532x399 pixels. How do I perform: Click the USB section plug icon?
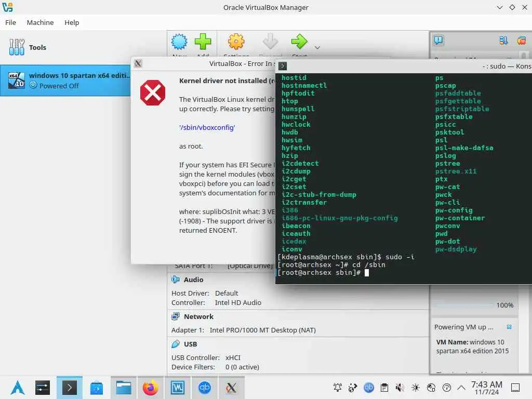tap(176, 344)
